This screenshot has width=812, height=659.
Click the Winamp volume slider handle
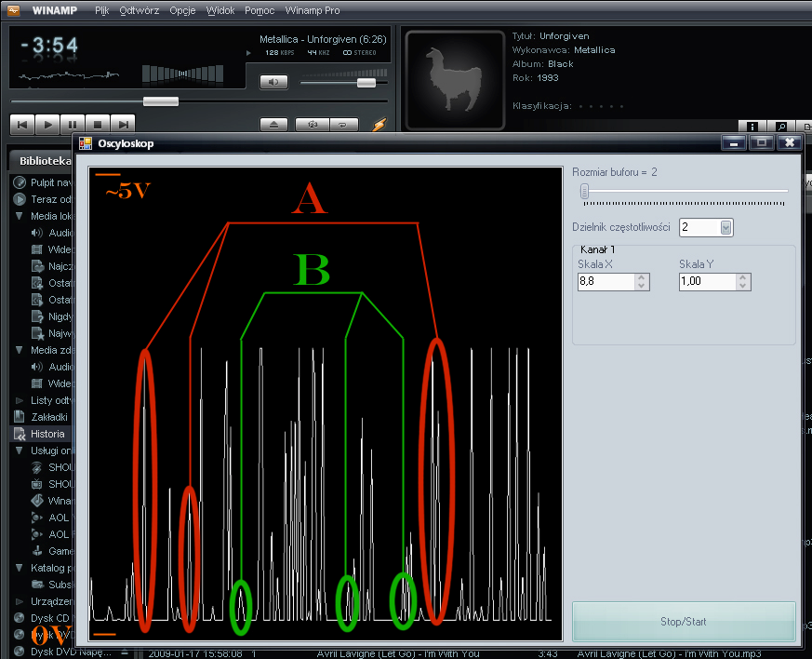pos(366,83)
